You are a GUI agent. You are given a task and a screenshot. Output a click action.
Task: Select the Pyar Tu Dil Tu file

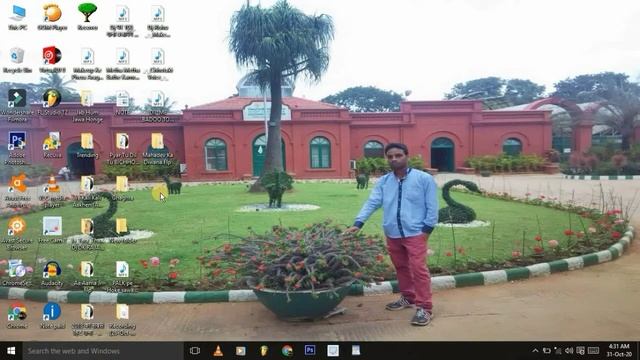[122, 149]
